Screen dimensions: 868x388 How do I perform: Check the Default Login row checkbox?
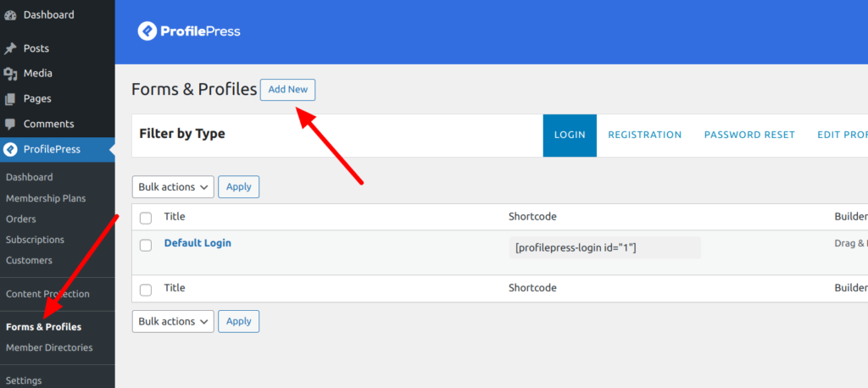point(146,245)
